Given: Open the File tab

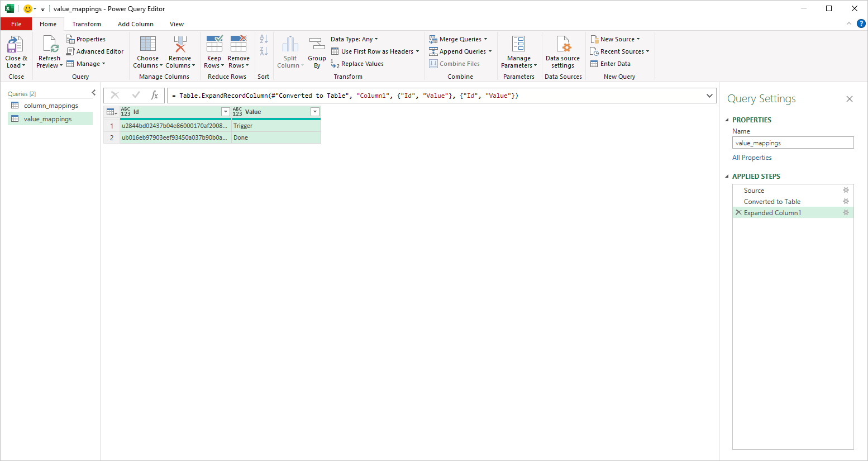Looking at the screenshot, I should (x=16, y=24).
